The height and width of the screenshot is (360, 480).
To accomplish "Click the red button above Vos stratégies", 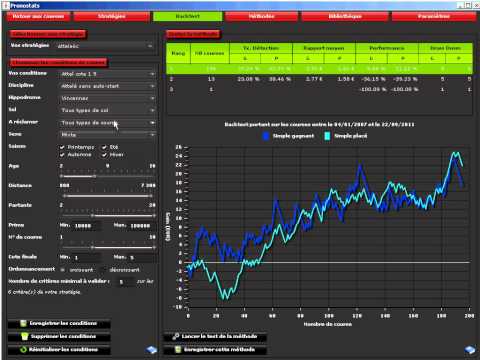I will [47, 34].
